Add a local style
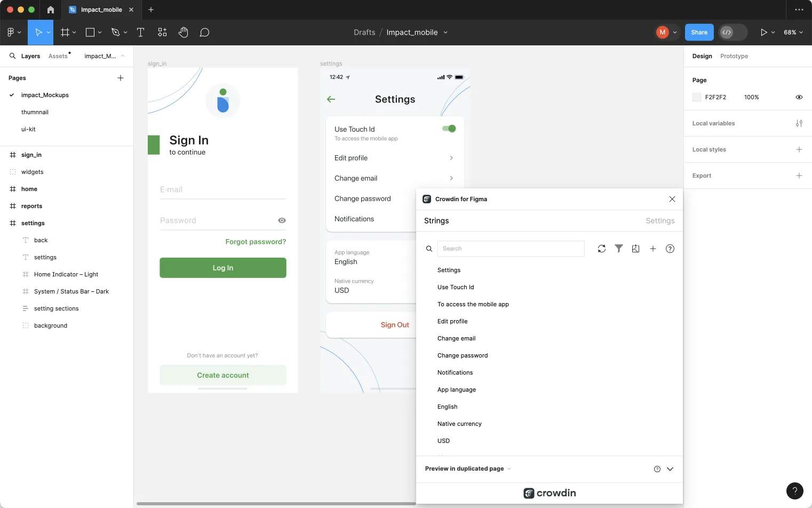The image size is (812, 508). (799, 149)
